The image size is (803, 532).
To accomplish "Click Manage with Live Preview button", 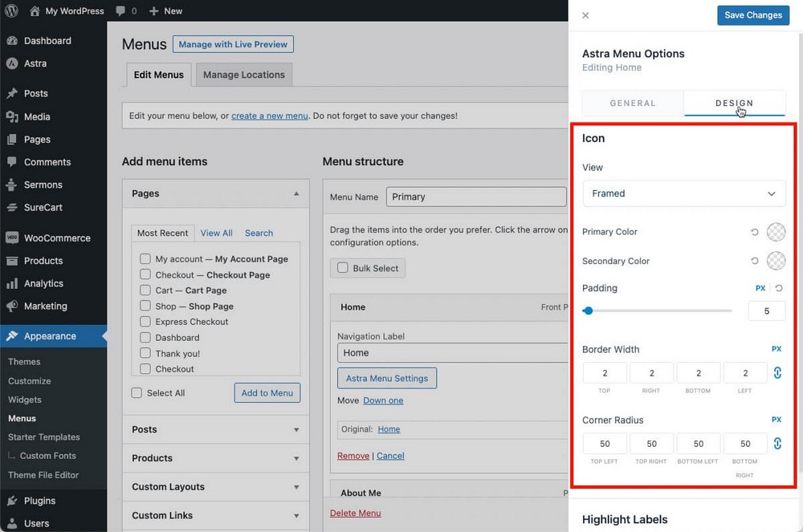I will pyautogui.click(x=233, y=44).
